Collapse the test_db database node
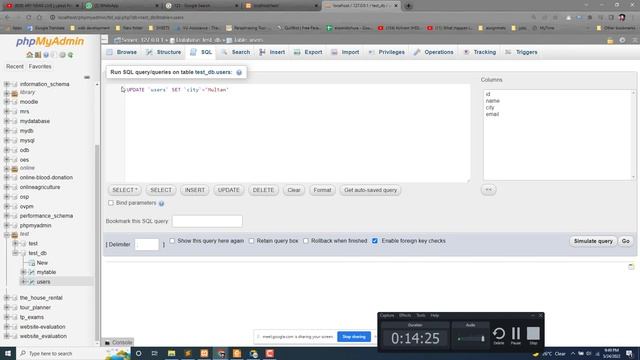 (15, 253)
